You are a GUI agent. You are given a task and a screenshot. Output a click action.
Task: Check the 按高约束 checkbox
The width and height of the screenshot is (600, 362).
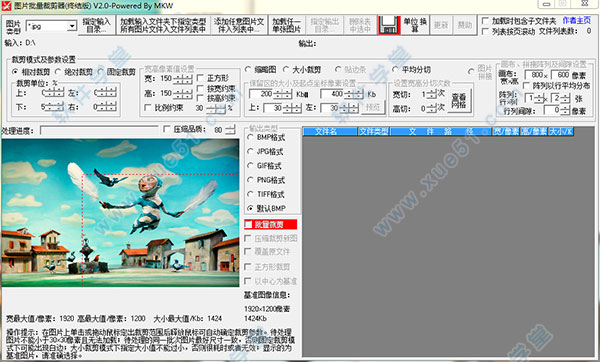coord(200,98)
